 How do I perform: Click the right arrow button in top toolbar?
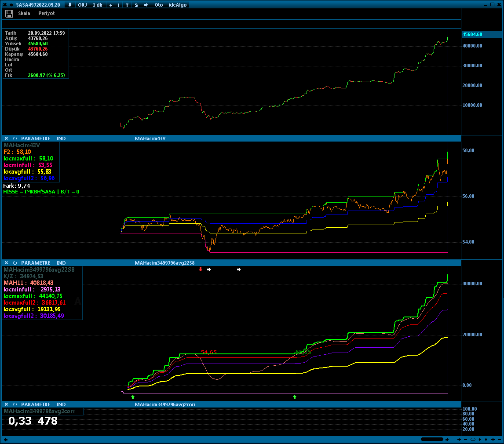point(146,5)
